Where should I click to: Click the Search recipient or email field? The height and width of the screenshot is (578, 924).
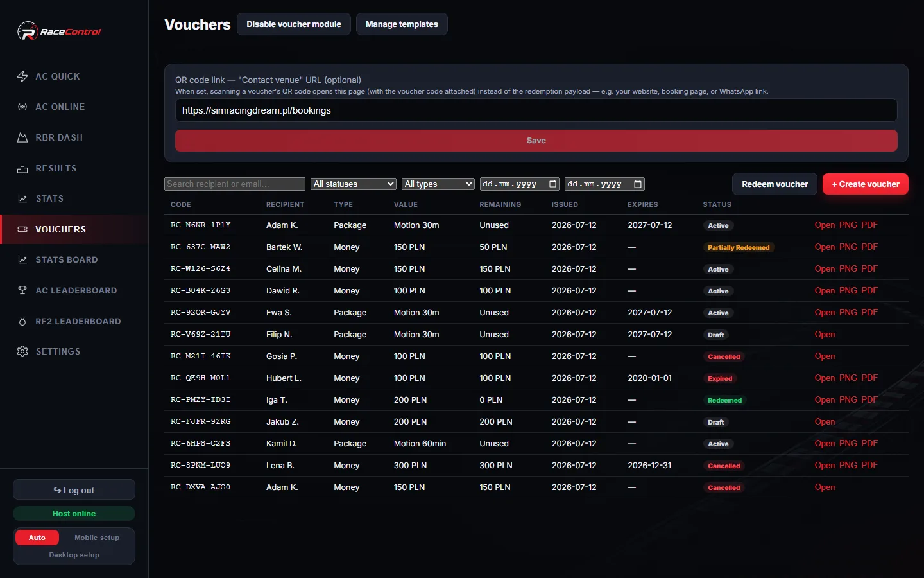[x=235, y=184]
